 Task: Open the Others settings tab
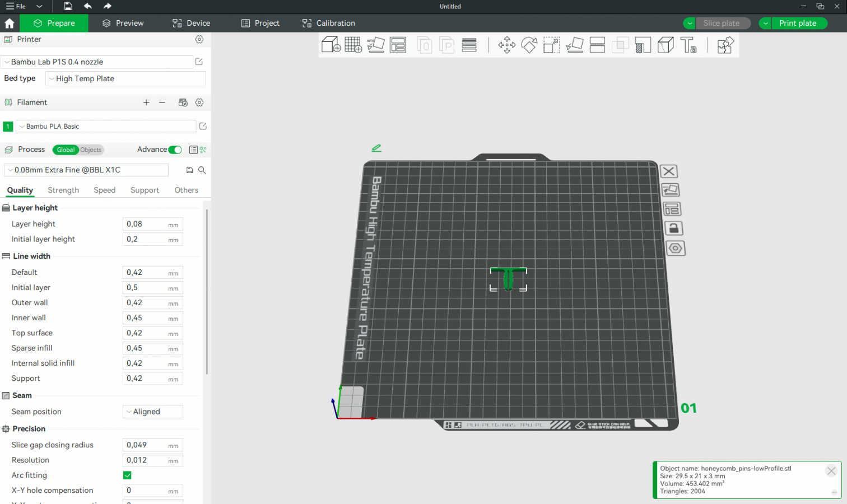coord(187,190)
